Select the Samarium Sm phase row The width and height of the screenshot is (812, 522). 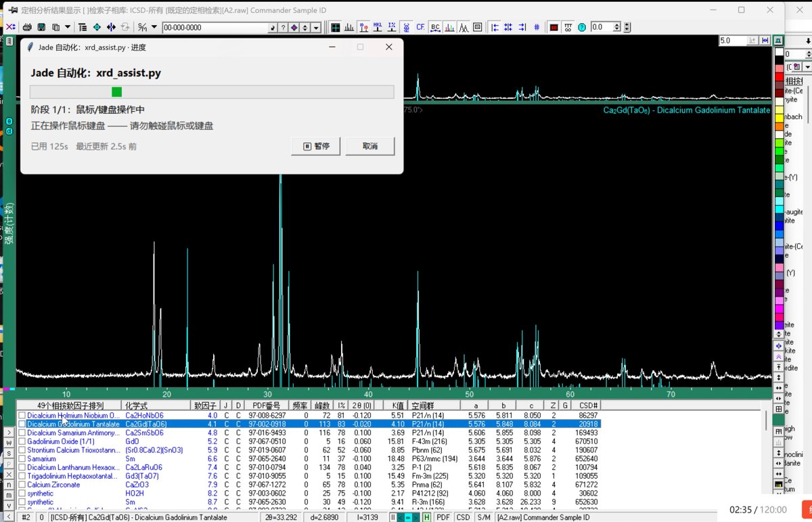(309, 459)
